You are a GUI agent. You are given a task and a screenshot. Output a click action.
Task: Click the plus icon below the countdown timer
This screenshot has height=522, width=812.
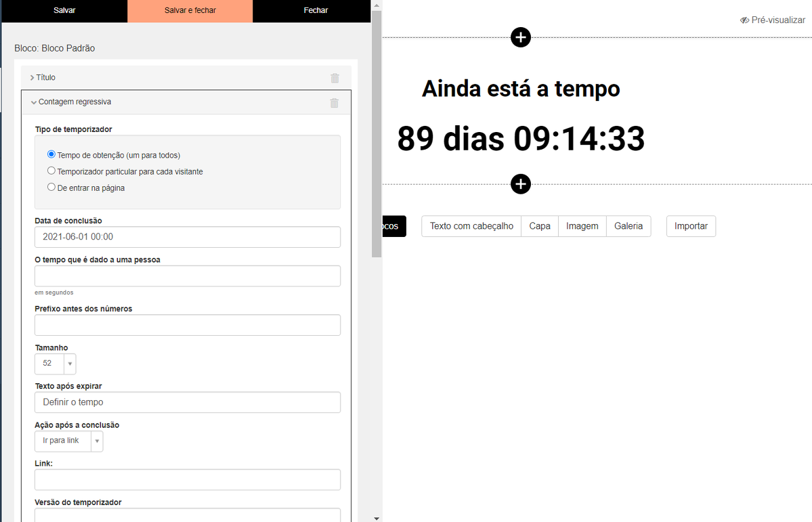coord(520,183)
